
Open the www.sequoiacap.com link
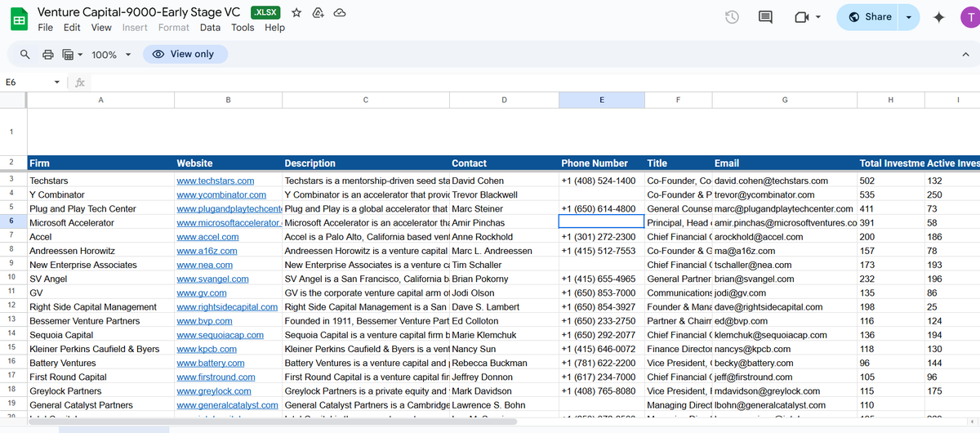[x=220, y=335]
